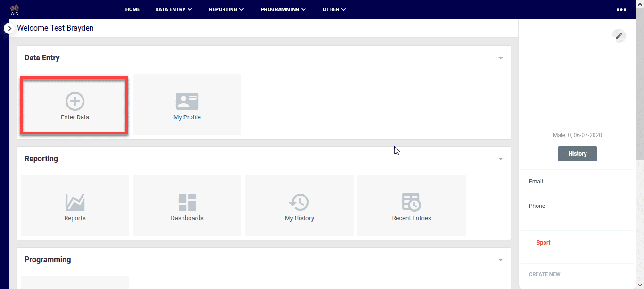Open the Recent Entries table icon
Viewport: 644px width, 289px height.
coord(412,202)
